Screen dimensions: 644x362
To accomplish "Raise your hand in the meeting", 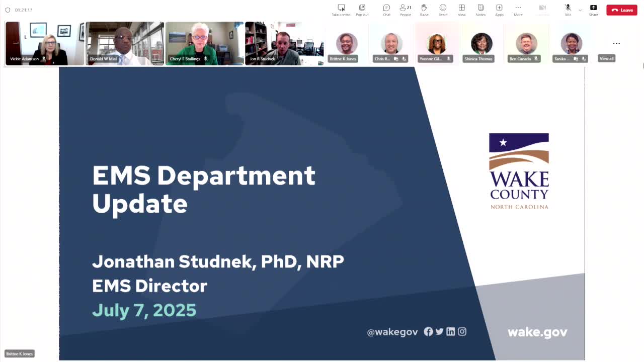I will (424, 10).
